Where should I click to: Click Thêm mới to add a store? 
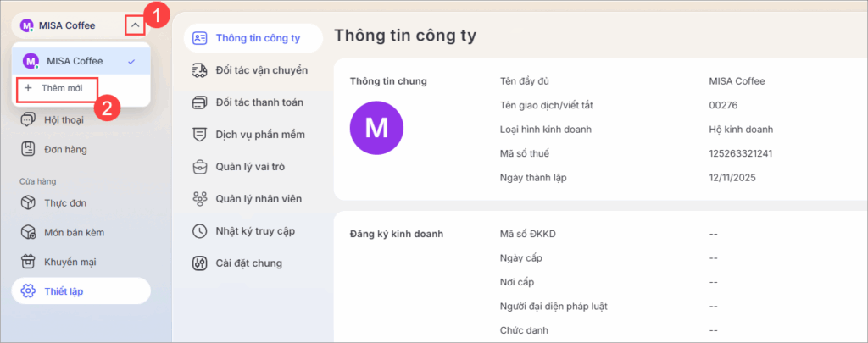56,88
